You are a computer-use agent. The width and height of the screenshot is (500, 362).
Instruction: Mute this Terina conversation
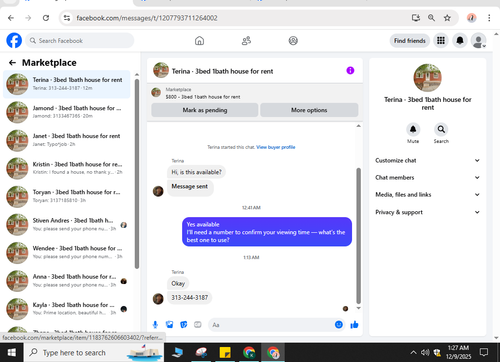413,129
